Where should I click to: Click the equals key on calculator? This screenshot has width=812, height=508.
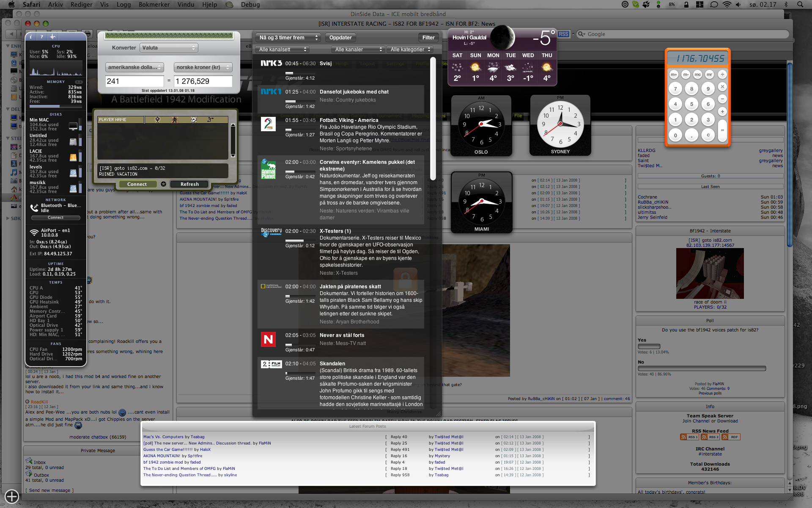click(722, 130)
